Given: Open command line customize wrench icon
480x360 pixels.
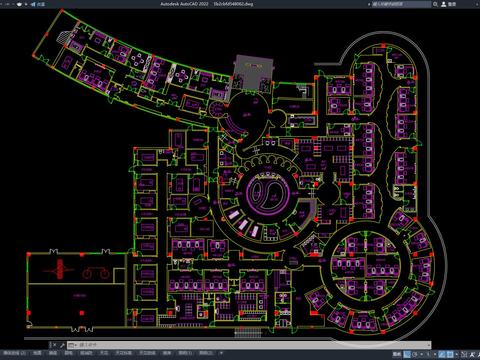Looking at the screenshot, I should tap(62, 345).
